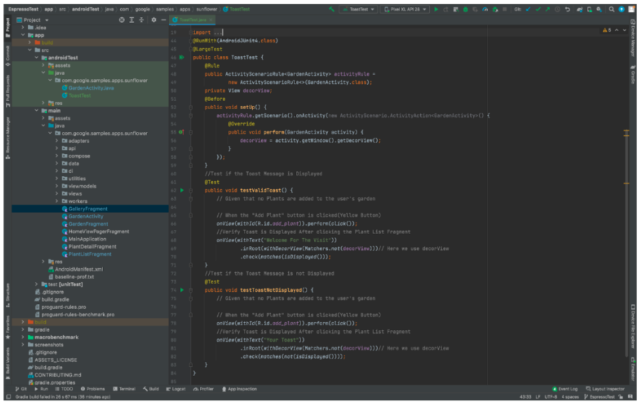Open the Profiler tool window tab
Screen dimensions: 640x405
pos(203,389)
